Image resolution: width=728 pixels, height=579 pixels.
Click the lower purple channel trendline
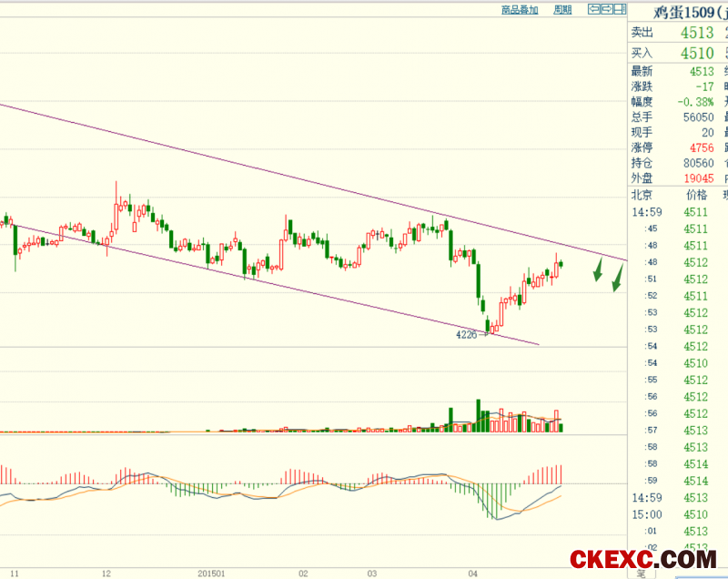(273, 285)
